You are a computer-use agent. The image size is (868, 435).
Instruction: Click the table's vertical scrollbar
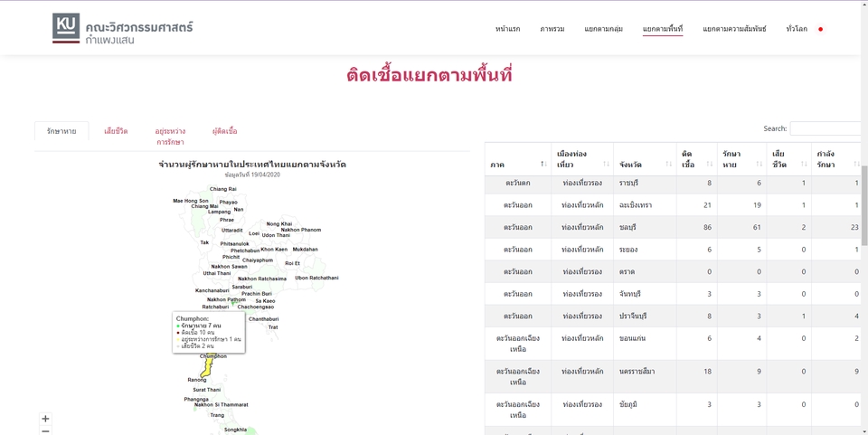864,206
